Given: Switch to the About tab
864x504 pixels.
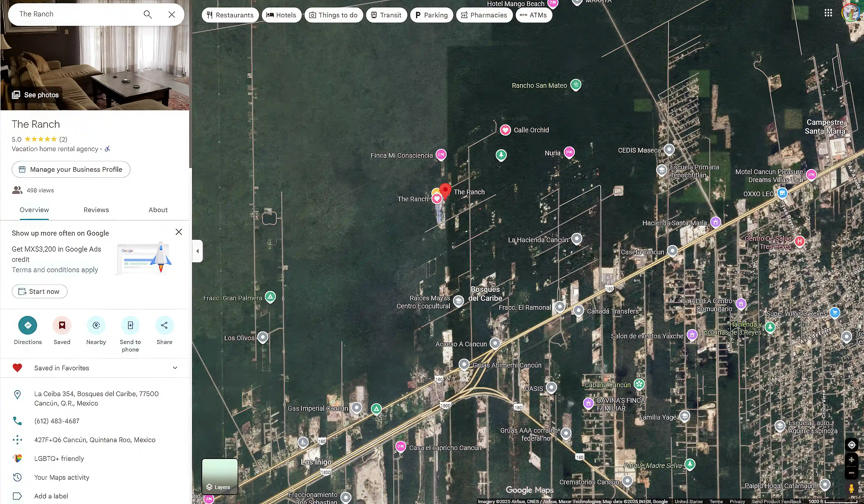Looking at the screenshot, I should pos(158,210).
